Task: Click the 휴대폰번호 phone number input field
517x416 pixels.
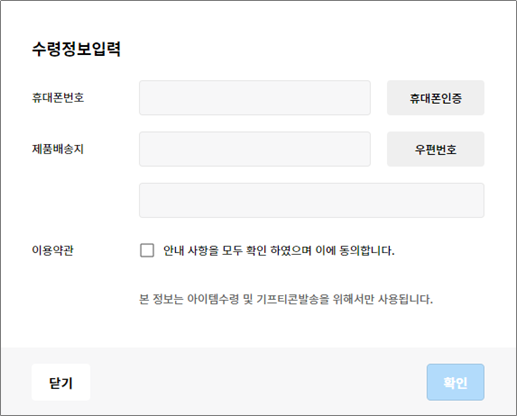Action: coord(255,98)
